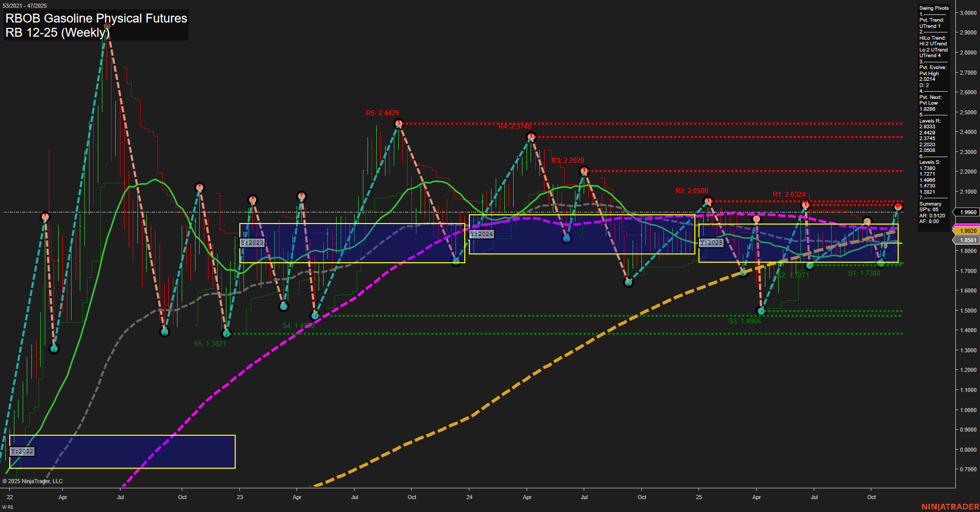This screenshot has width=980, height=512.
Task: Click the FO flag label inside the Y:2025 box
Action: pos(883,247)
